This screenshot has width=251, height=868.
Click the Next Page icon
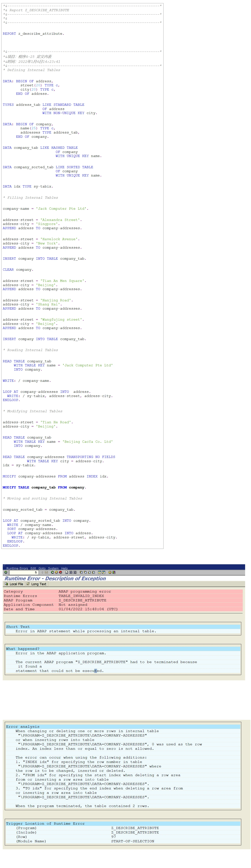[89, 573]
